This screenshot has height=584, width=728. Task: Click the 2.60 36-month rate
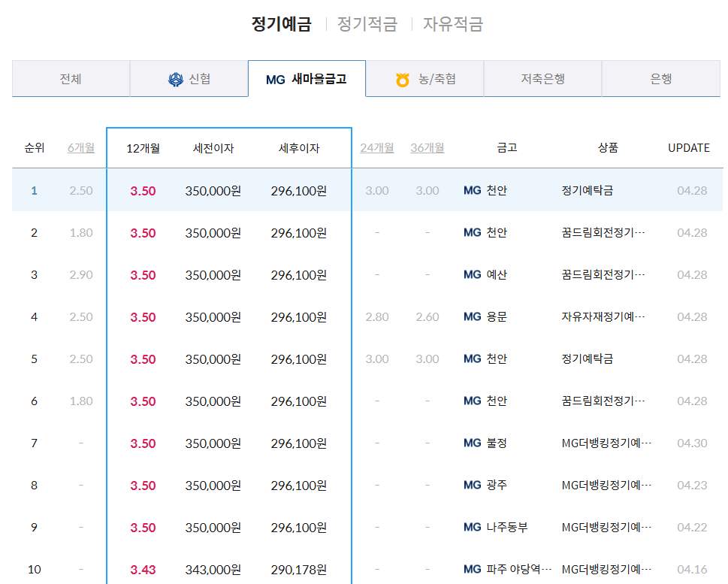(427, 317)
